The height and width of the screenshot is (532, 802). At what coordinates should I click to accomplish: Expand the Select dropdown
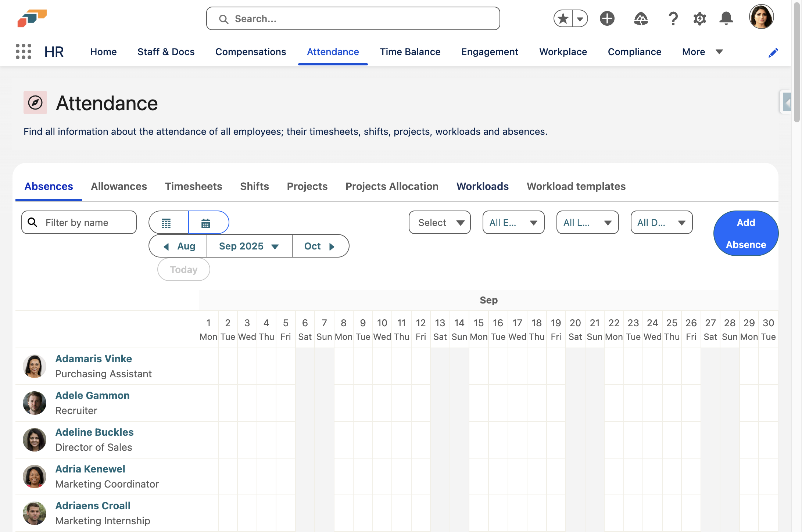pyautogui.click(x=440, y=222)
